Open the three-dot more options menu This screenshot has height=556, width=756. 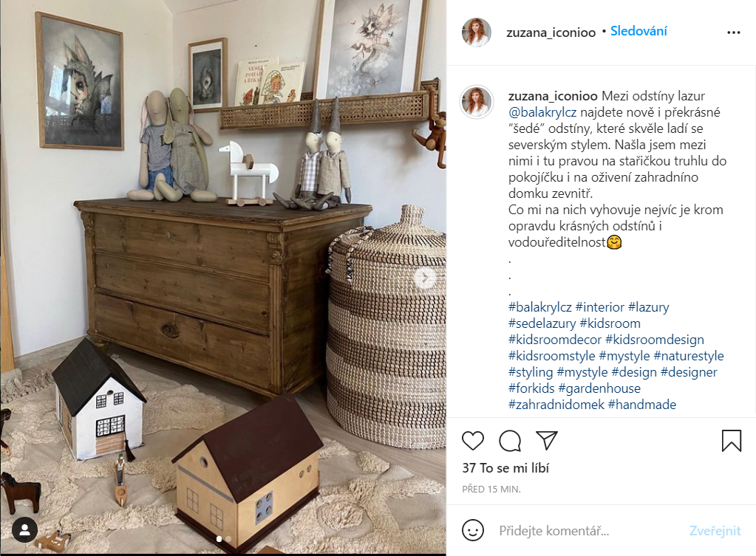click(x=733, y=32)
